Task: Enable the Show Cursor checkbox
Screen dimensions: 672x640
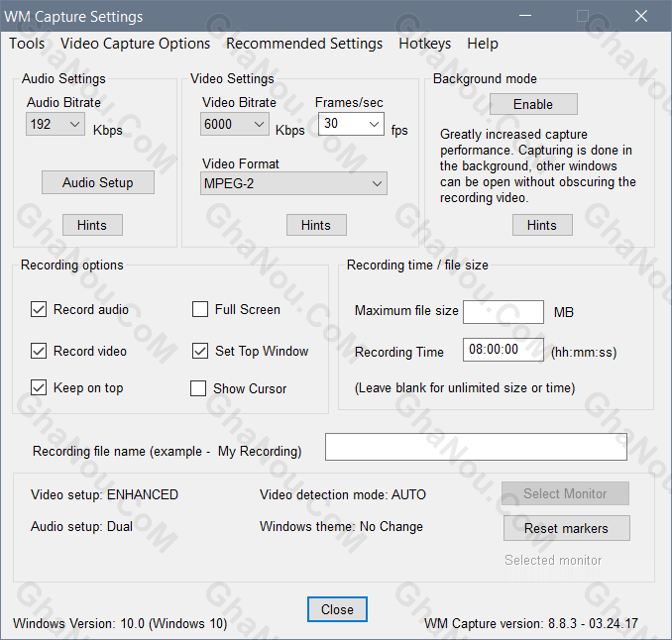Action: point(198,388)
